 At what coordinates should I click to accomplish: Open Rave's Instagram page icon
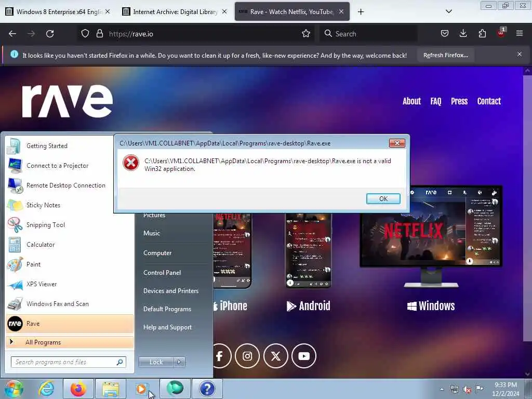247,356
